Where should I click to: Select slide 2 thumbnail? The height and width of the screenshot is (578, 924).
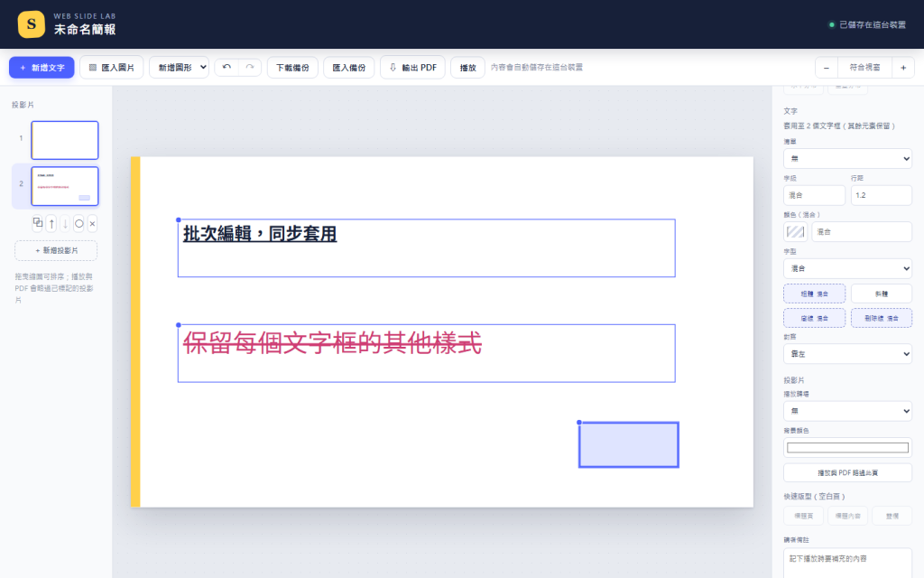pos(65,186)
